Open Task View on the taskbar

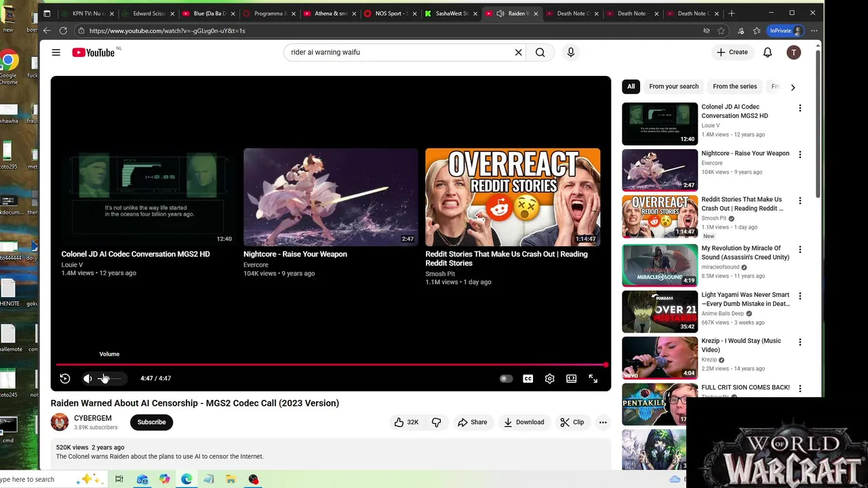119,480
